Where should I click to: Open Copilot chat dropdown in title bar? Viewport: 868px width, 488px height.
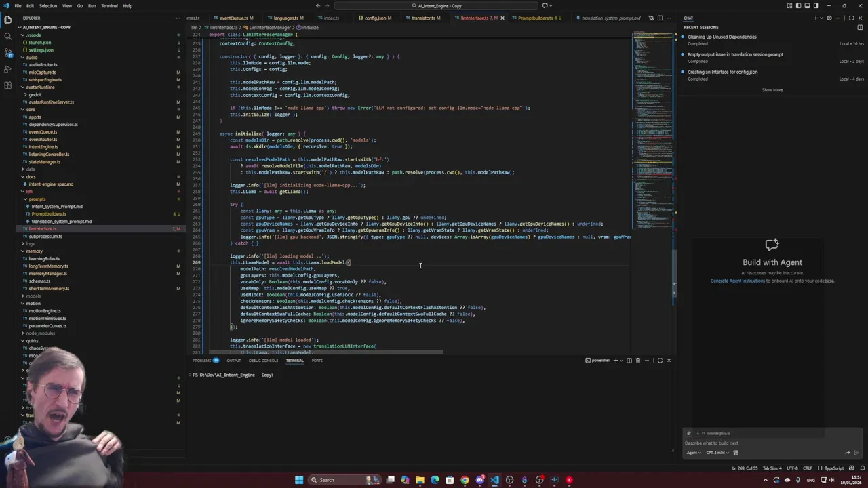pos(552,6)
